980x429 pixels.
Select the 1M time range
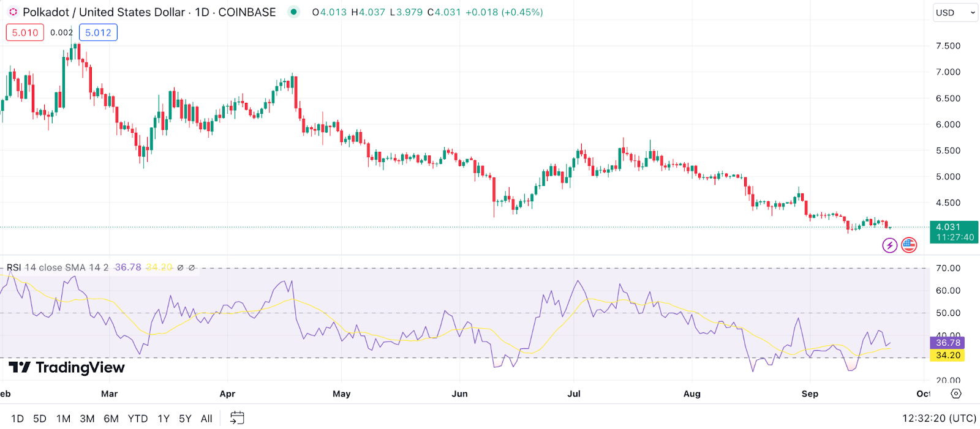[63, 419]
